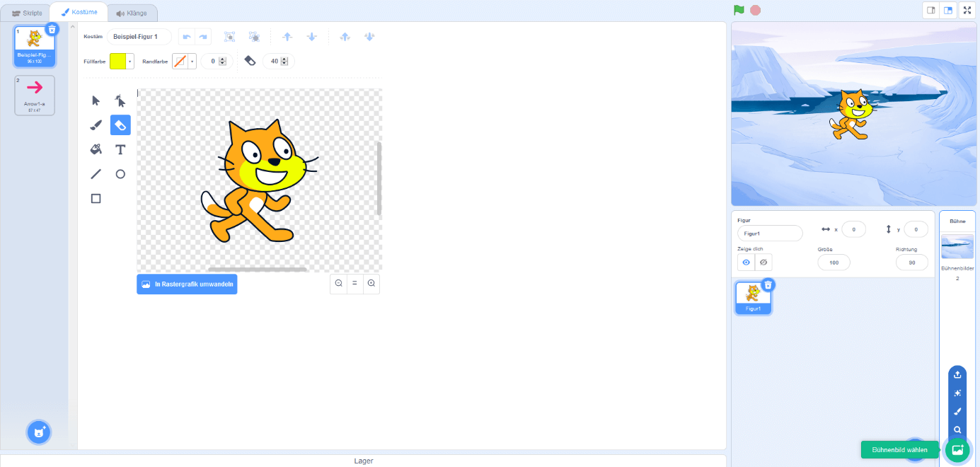
Task: Open the sprite search via the magnifier icon
Action: pyautogui.click(x=957, y=429)
